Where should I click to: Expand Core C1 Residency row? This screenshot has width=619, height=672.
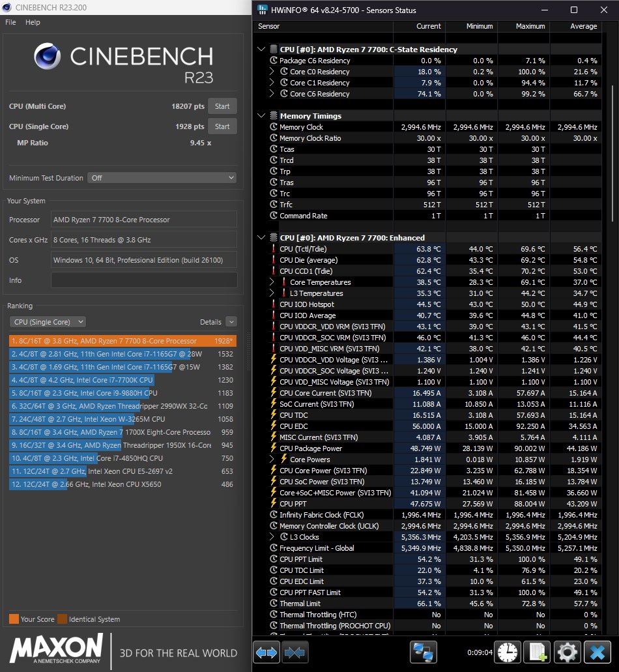(x=272, y=83)
